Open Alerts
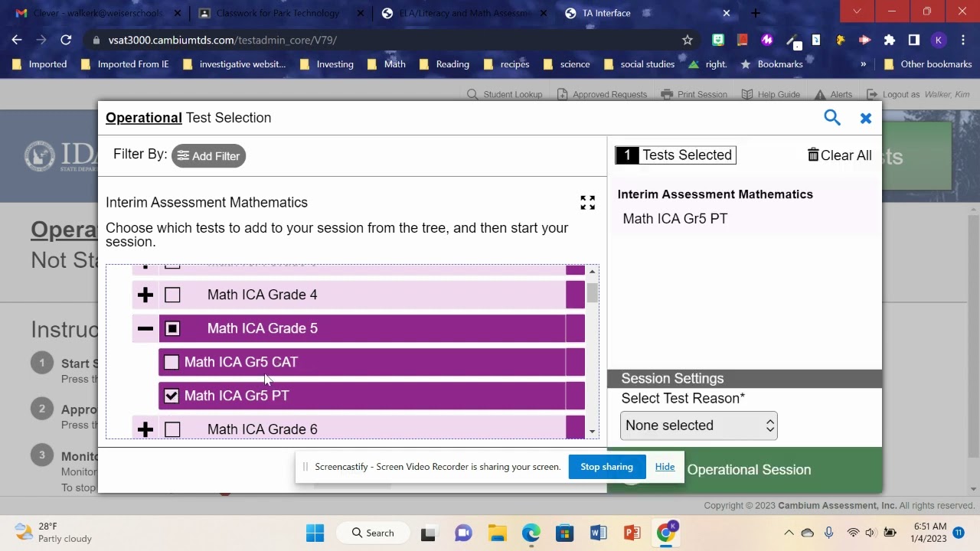The height and width of the screenshot is (551, 980). pos(833,94)
